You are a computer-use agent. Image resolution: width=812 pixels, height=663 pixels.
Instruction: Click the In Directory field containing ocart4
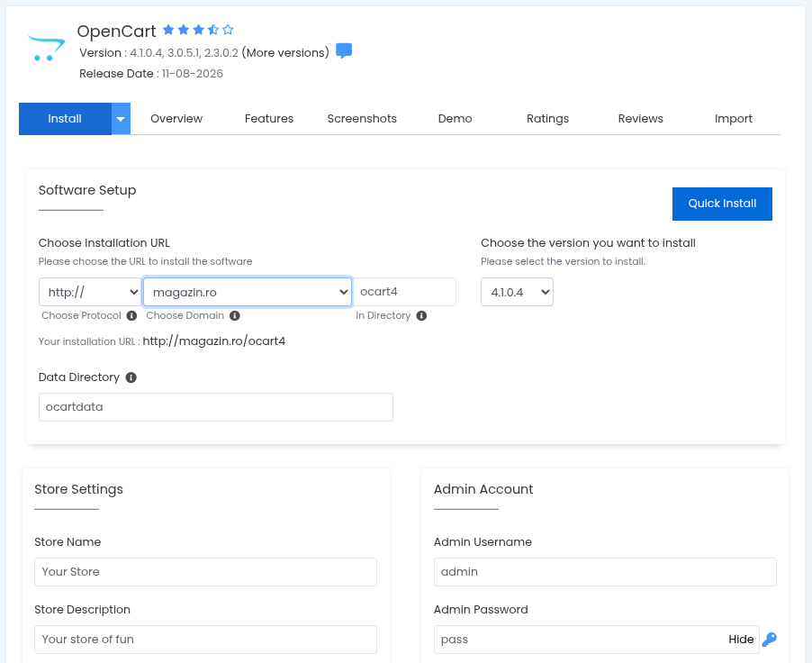(404, 292)
